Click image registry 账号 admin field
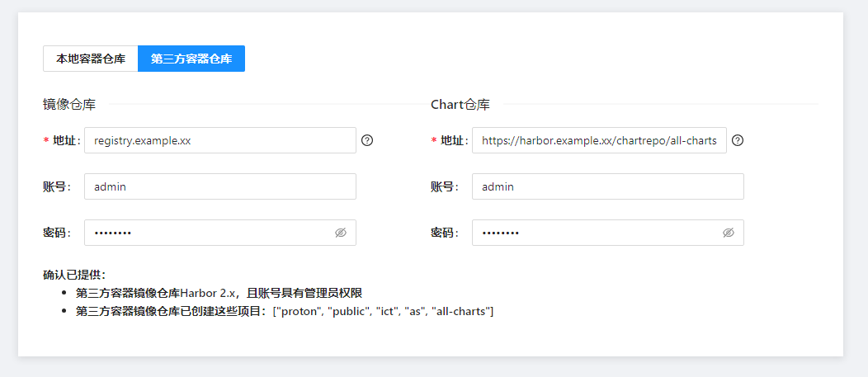868x377 pixels. [x=220, y=187]
